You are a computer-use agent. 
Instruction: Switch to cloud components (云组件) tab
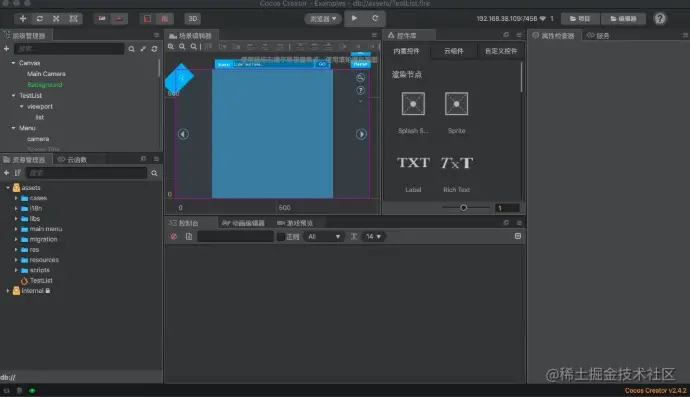pyautogui.click(x=453, y=51)
